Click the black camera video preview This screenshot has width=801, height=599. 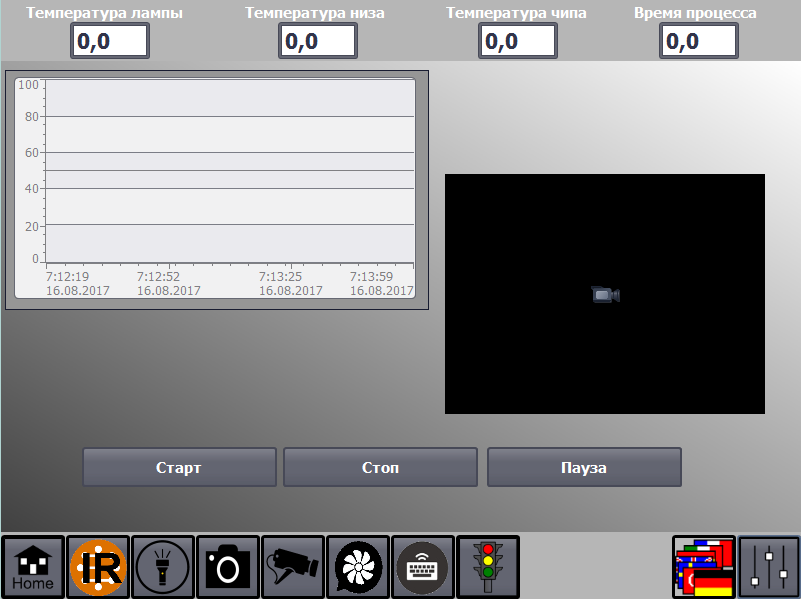pyautogui.click(x=604, y=293)
